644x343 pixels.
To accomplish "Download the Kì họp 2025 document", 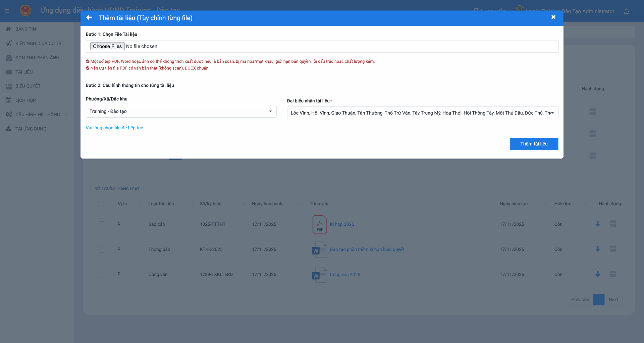I will [597, 224].
